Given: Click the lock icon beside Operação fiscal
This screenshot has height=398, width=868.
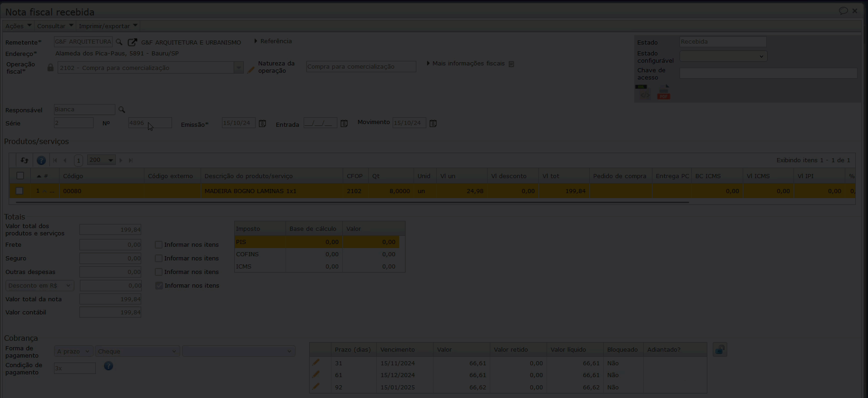Looking at the screenshot, I should click(x=50, y=68).
